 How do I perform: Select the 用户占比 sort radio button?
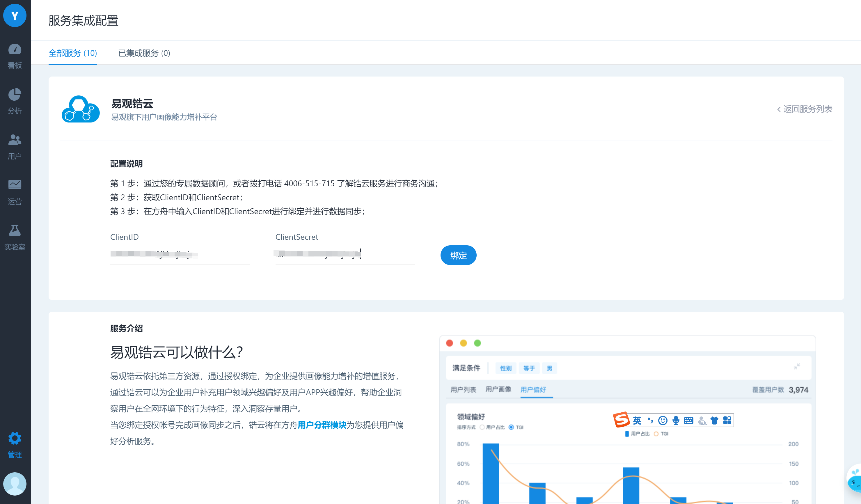click(x=482, y=427)
